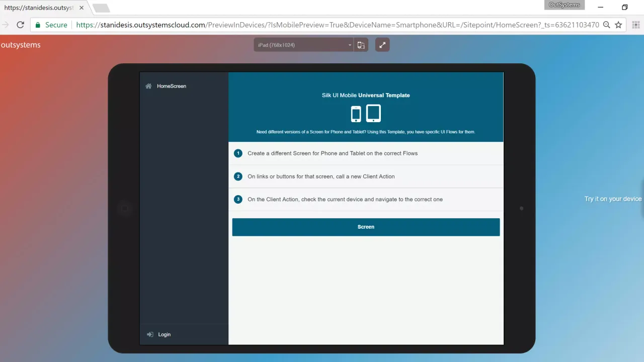Click 'Try it on your device' link
This screenshot has height=362, width=644.
pos(613,199)
